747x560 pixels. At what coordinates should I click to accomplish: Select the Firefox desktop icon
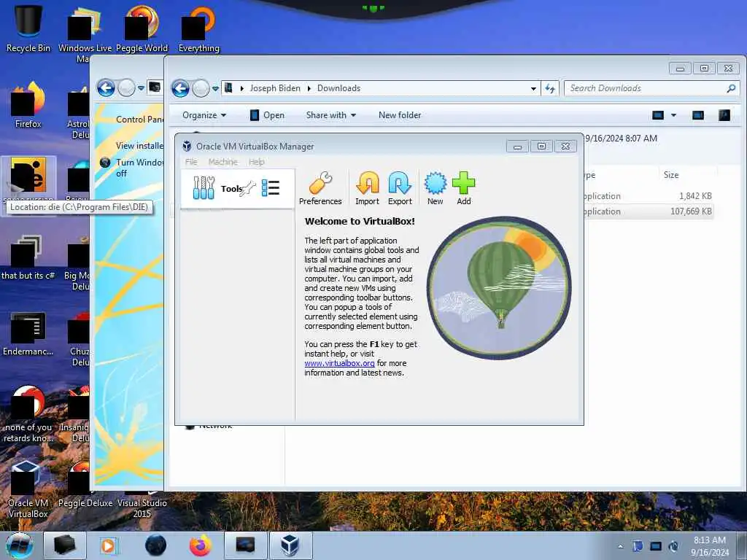pyautogui.click(x=28, y=105)
